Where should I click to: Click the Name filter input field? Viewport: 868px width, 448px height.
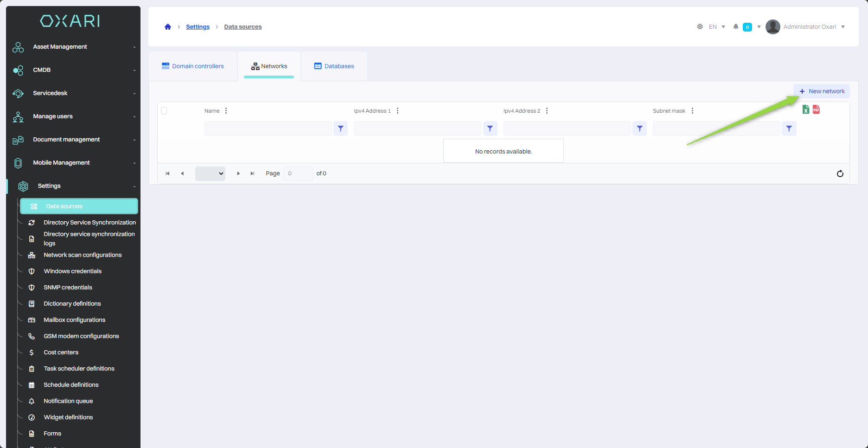pyautogui.click(x=268, y=128)
